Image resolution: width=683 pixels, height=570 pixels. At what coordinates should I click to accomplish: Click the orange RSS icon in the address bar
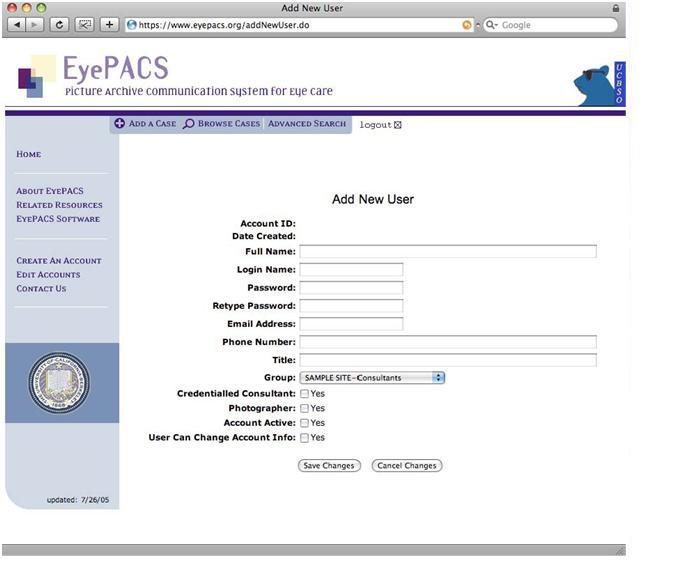click(467, 25)
